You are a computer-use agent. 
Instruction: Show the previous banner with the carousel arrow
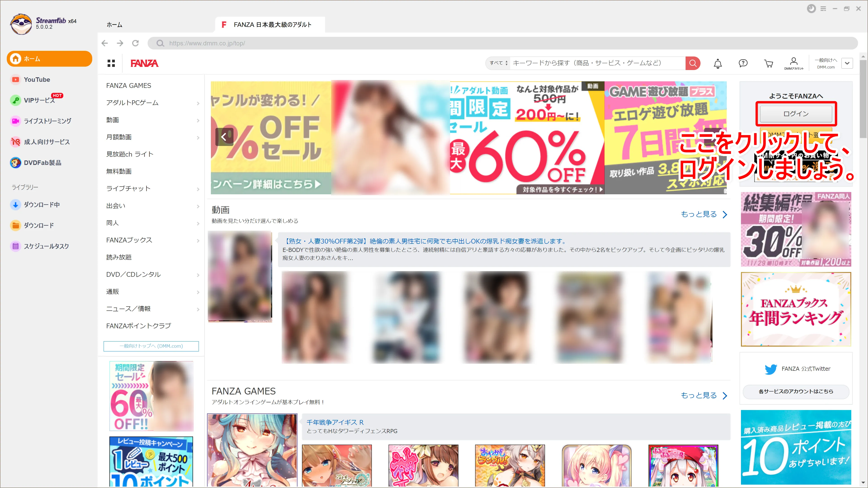pos(224,137)
